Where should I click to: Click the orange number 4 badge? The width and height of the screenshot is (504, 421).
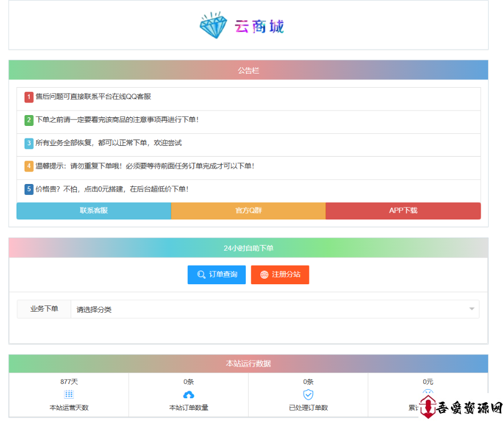29,166
